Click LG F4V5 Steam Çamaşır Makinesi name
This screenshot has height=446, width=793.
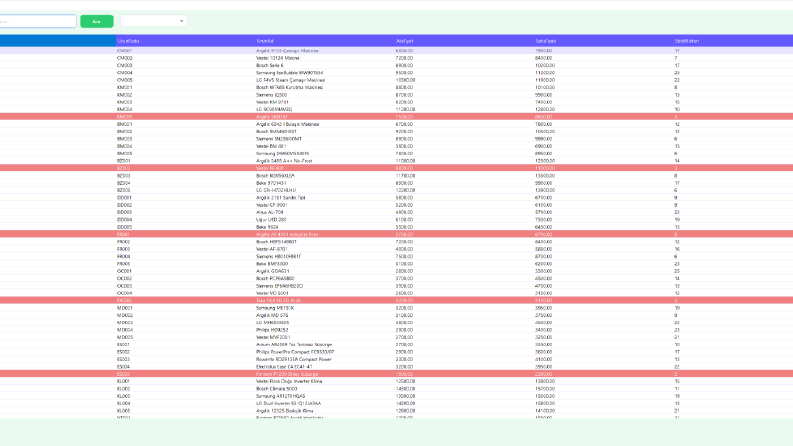point(290,80)
